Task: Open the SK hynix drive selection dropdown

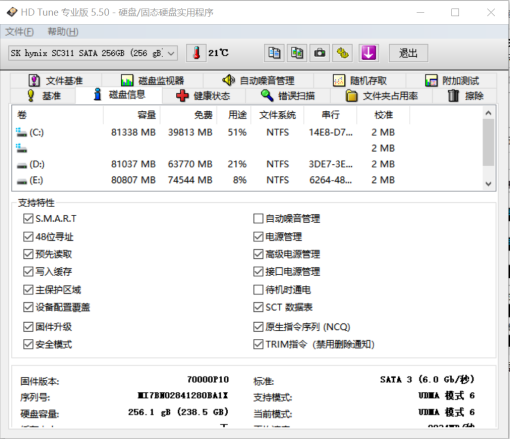Action: point(93,53)
